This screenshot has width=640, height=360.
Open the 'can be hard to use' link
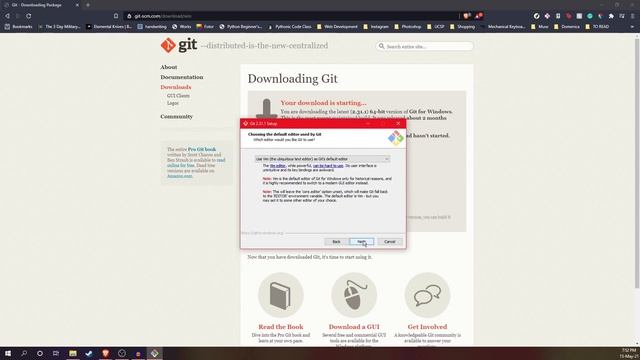(328, 166)
